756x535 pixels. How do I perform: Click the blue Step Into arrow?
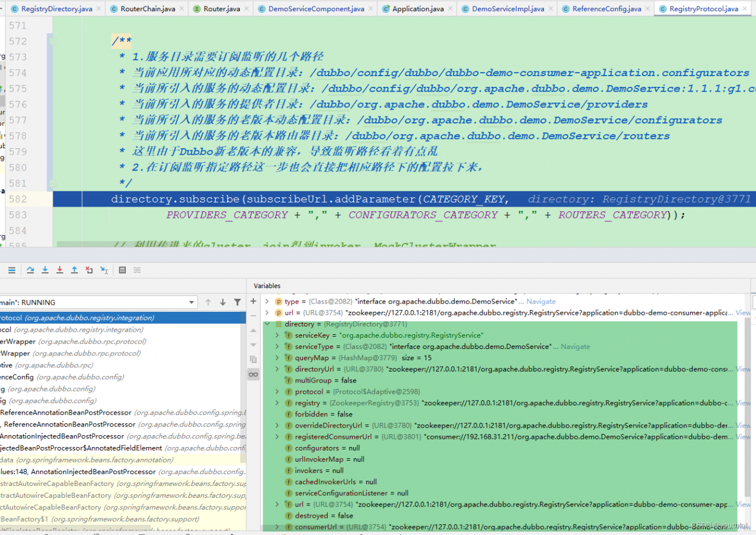pyautogui.click(x=45, y=270)
